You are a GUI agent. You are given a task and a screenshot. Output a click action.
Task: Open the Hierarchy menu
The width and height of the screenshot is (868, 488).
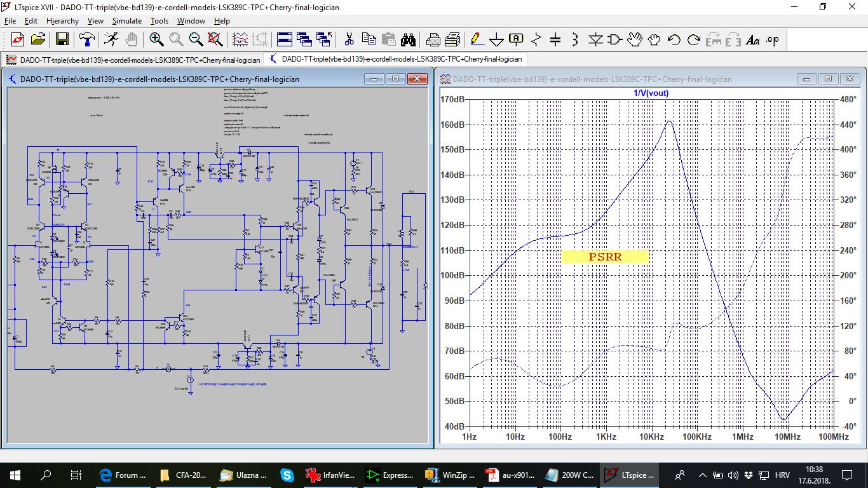tap(62, 21)
